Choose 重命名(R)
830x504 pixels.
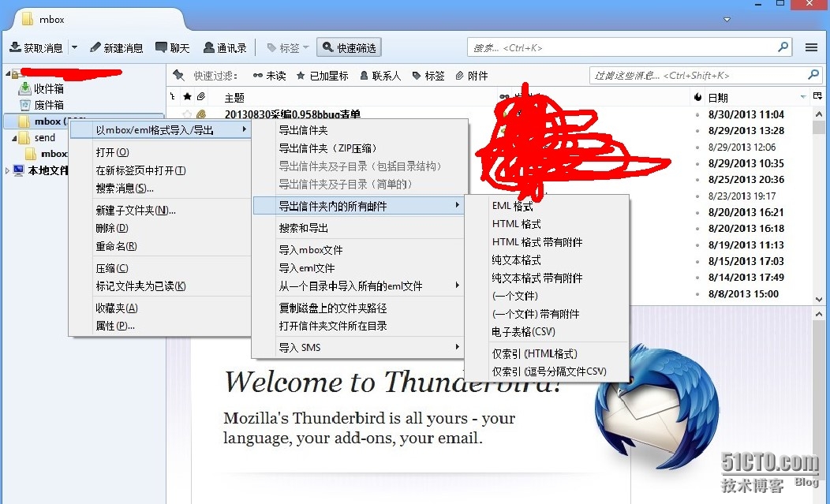coord(116,246)
